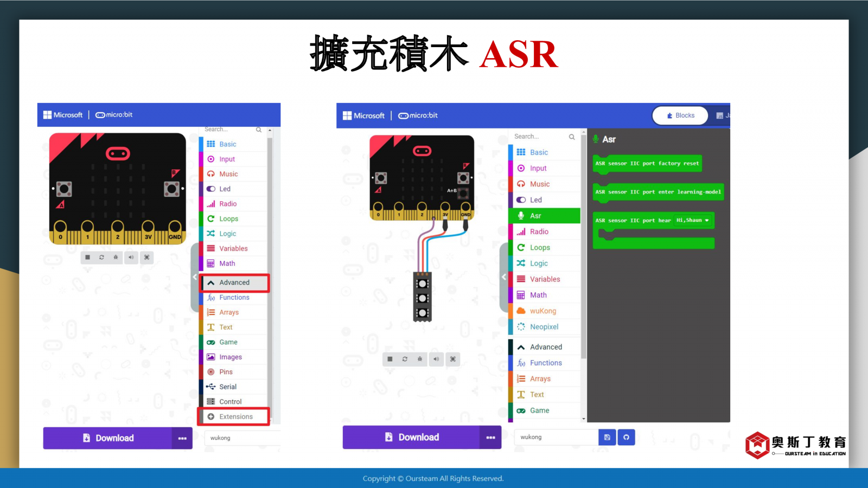Viewport: 868px width, 488px height.
Task: Switch to Blocks view in right editor
Action: (x=680, y=115)
